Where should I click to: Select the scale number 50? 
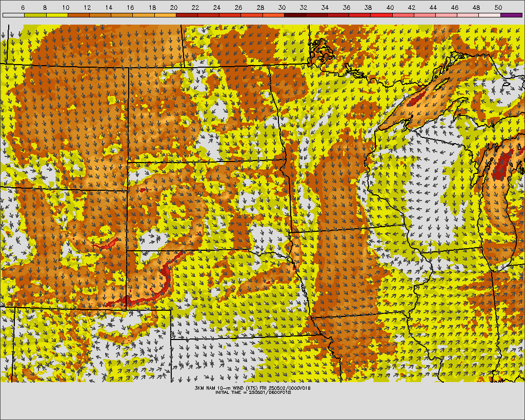tap(498, 7)
